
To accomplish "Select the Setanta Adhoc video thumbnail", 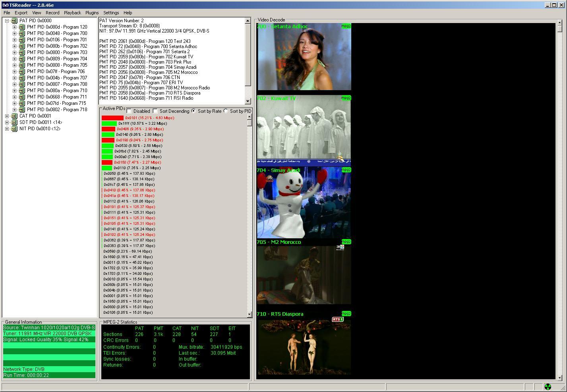I will (x=304, y=56).
